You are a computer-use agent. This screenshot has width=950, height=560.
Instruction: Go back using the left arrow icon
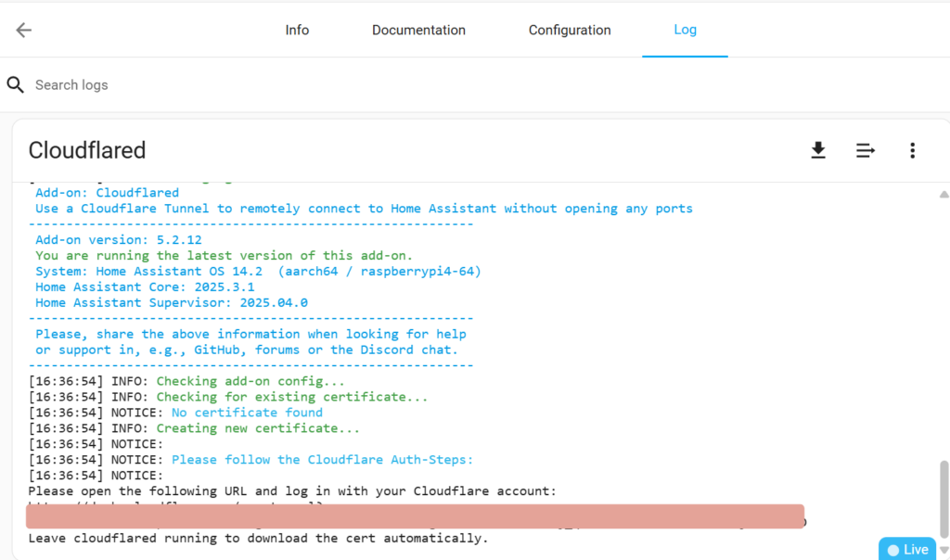(23, 30)
